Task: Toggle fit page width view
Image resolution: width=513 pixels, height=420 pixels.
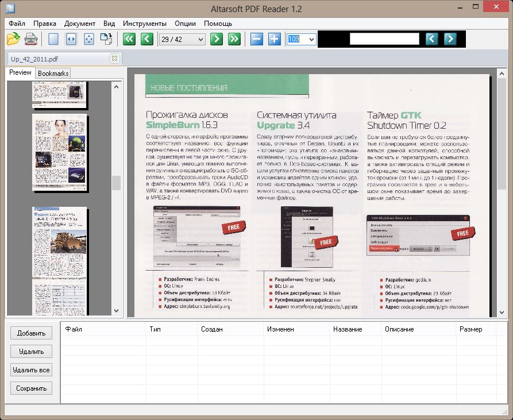Action: click(x=71, y=39)
